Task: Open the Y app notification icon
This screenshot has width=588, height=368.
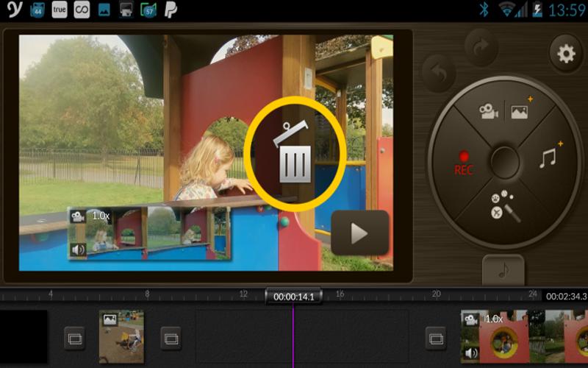Action: pyautogui.click(x=15, y=10)
